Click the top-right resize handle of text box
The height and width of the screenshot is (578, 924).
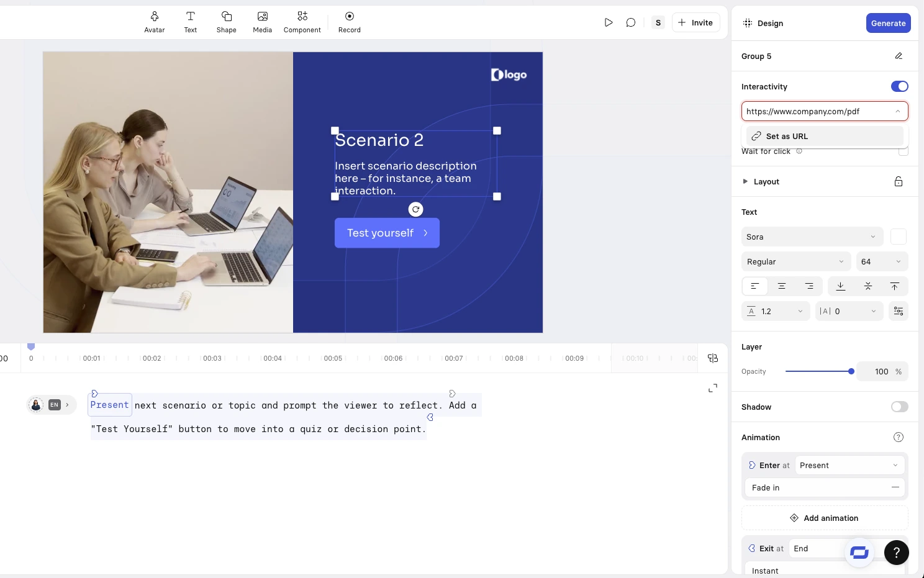[x=497, y=130]
